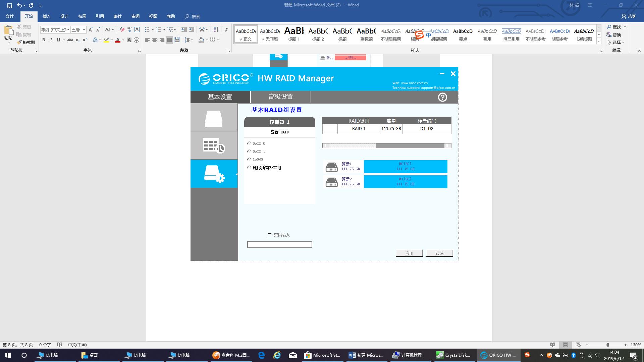Click the zoom slider in status bar

click(607, 345)
